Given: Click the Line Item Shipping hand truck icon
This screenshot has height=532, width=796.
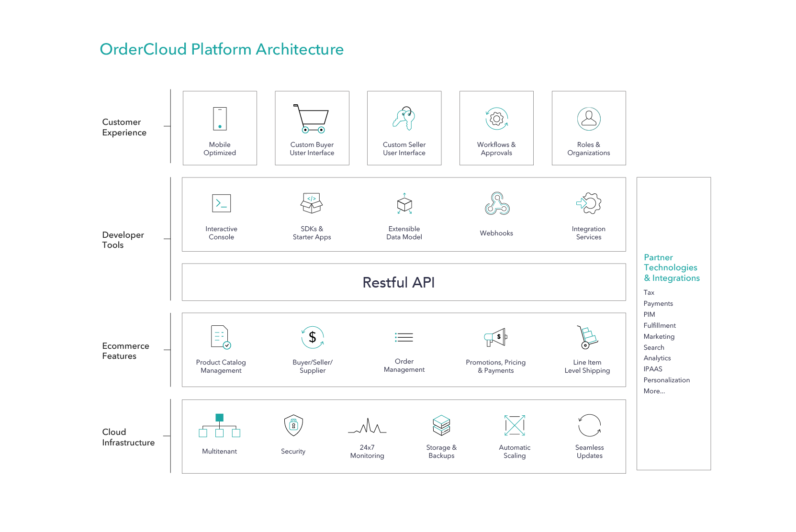Looking at the screenshot, I should click(x=587, y=337).
